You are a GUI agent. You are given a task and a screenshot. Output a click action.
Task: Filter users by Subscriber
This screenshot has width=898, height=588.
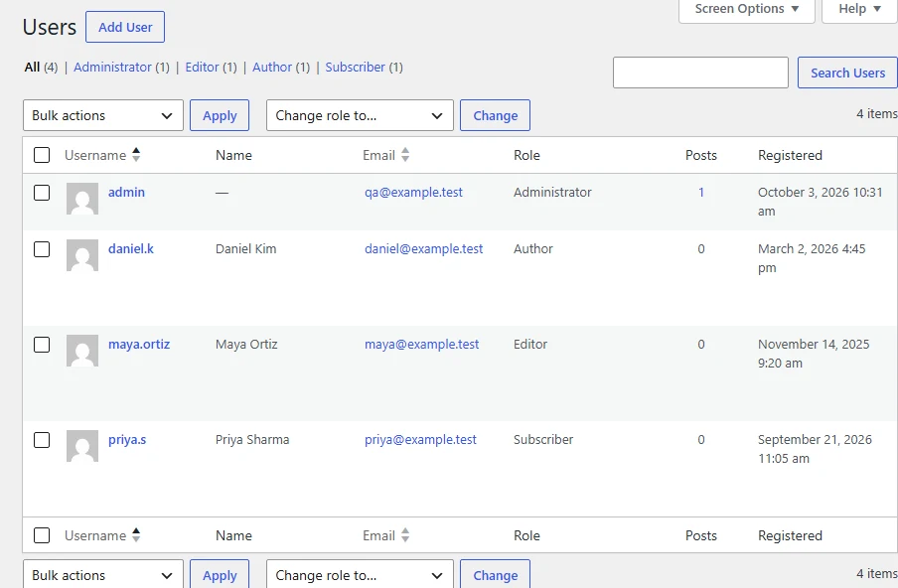click(x=355, y=67)
